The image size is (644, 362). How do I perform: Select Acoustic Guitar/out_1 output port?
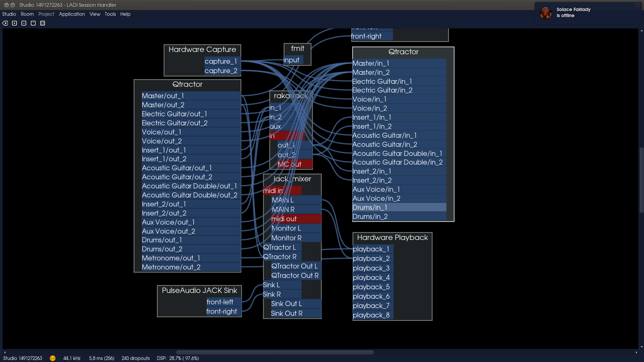pos(191,168)
